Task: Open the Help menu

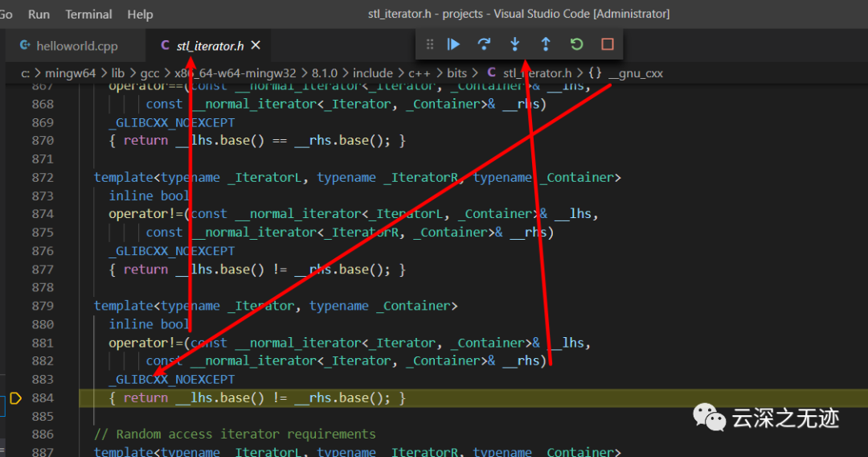Action: point(140,14)
